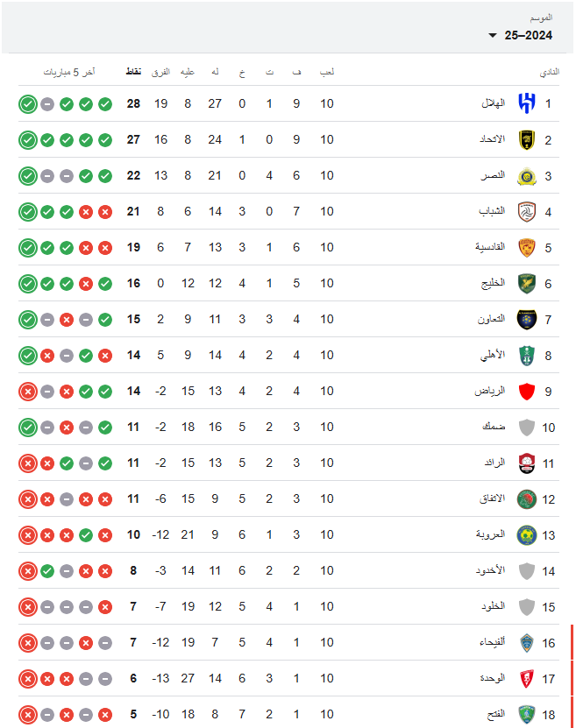This screenshot has width=576, height=728.
Task: Click the grey placeholder shield for ضمك
Action: (x=527, y=428)
